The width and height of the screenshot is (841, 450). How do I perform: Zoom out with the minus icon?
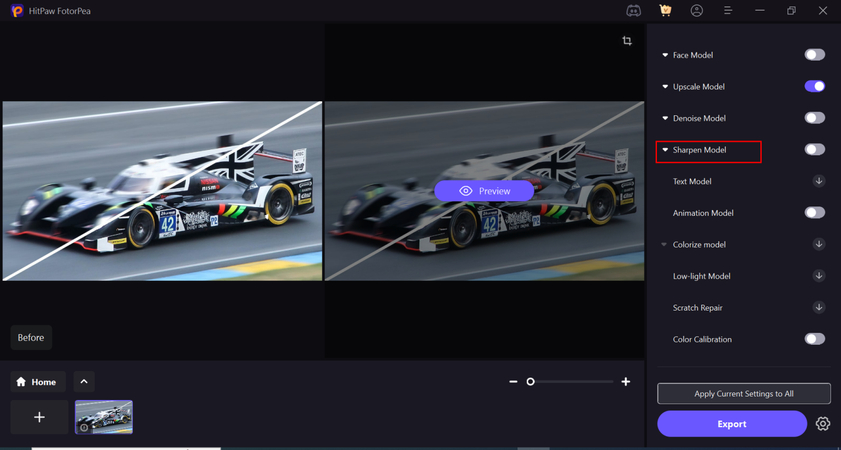[513, 382]
